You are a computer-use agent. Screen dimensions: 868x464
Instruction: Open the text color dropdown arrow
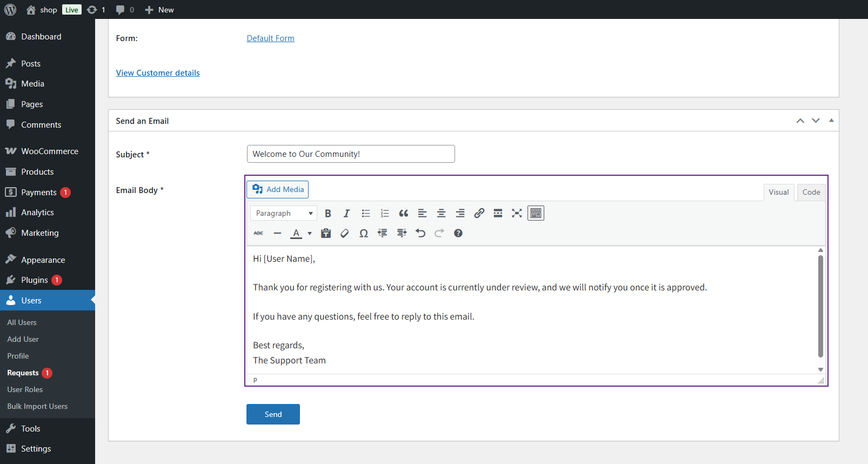coord(310,234)
